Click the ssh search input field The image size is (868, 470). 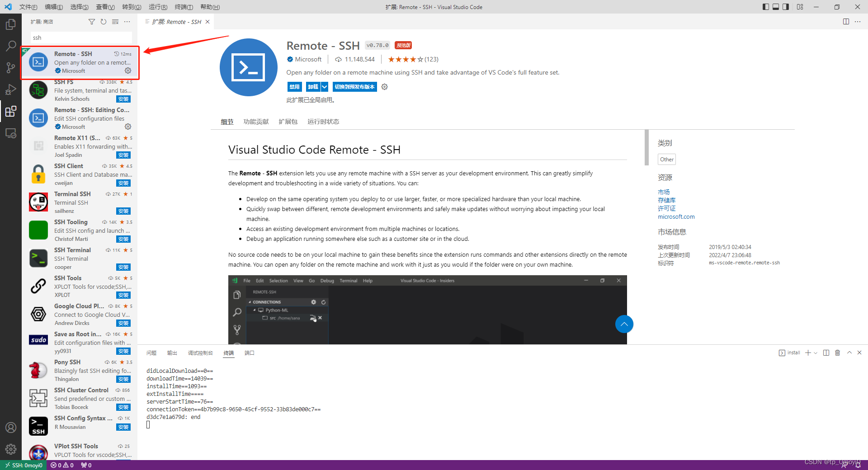tap(80, 38)
